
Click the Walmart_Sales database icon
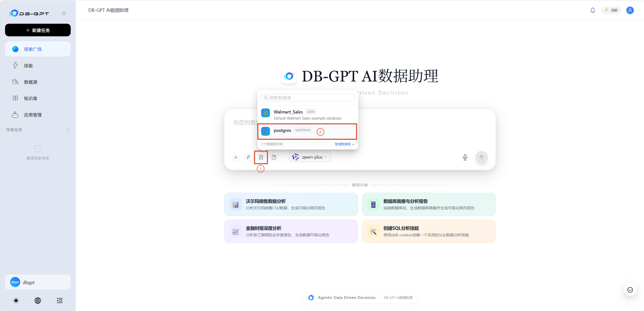tap(265, 113)
